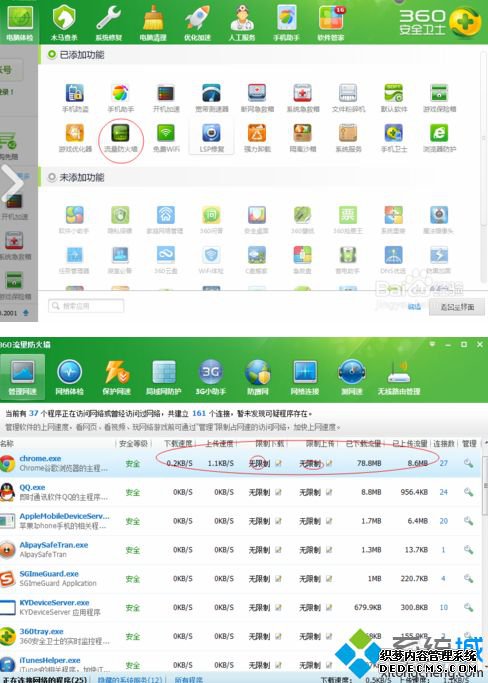Switch to 保护网速 tab
The height and width of the screenshot is (683, 488).
[116, 377]
